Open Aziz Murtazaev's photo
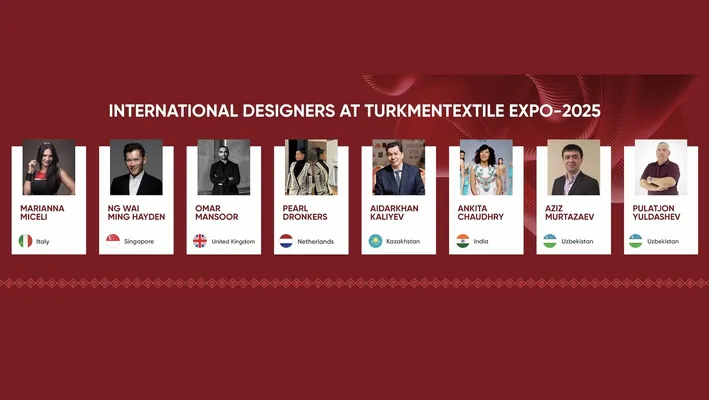 574,167
